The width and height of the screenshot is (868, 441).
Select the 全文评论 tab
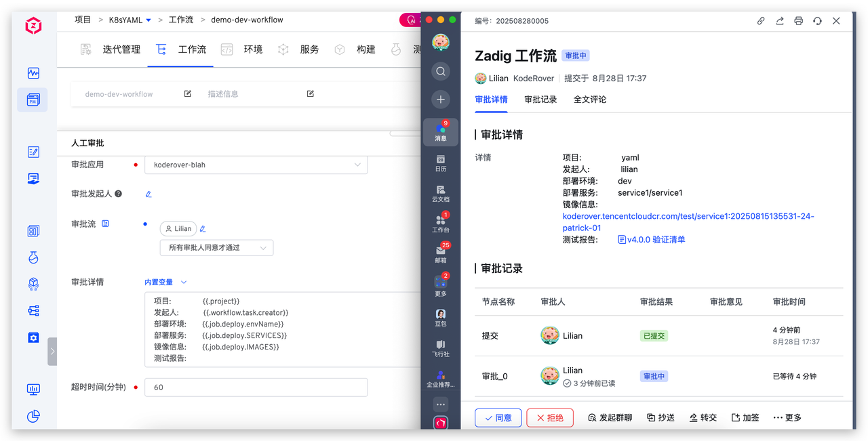click(590, 100)
